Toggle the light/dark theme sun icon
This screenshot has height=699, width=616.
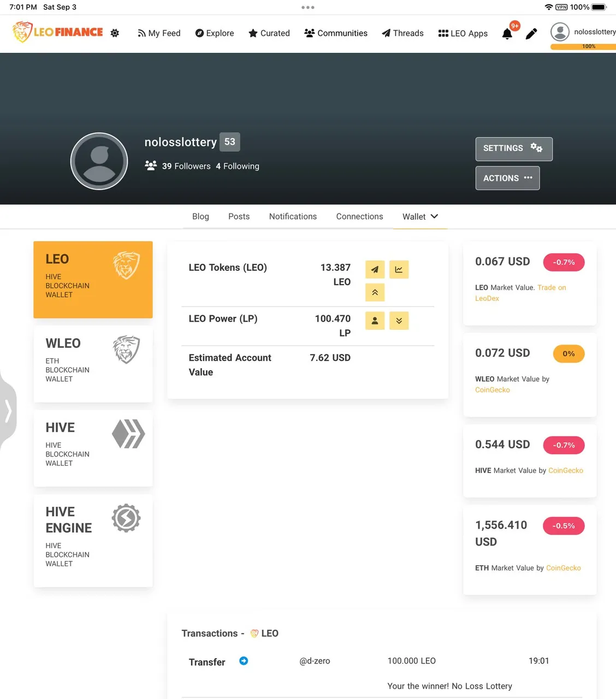(115, 33)
